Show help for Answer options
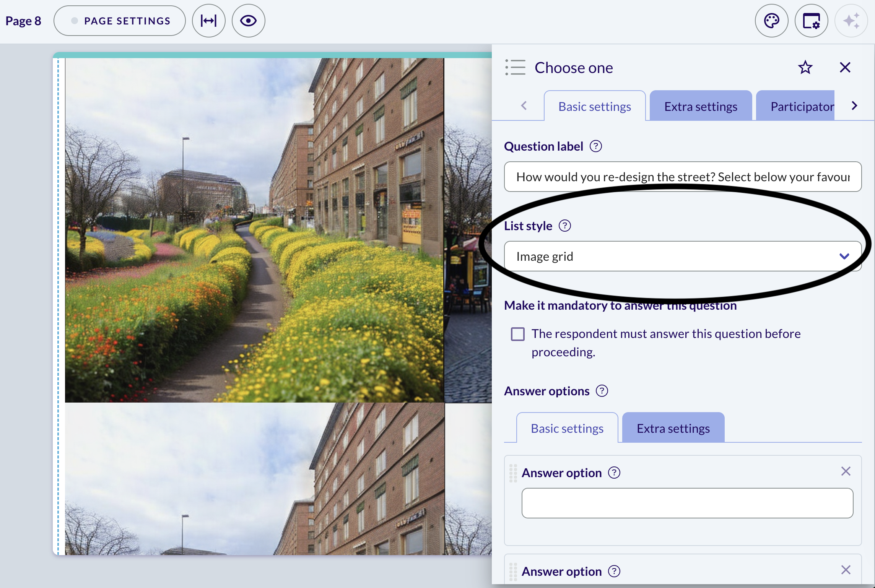 602,391
